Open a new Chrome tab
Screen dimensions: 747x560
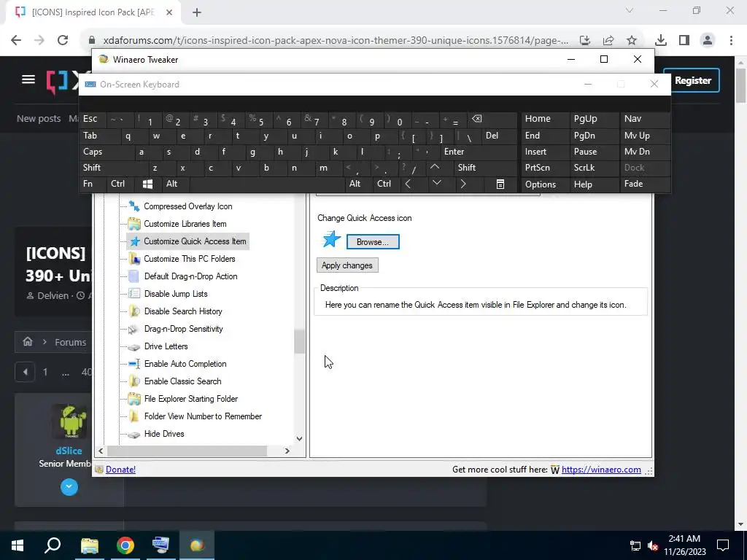click(197, 12)
